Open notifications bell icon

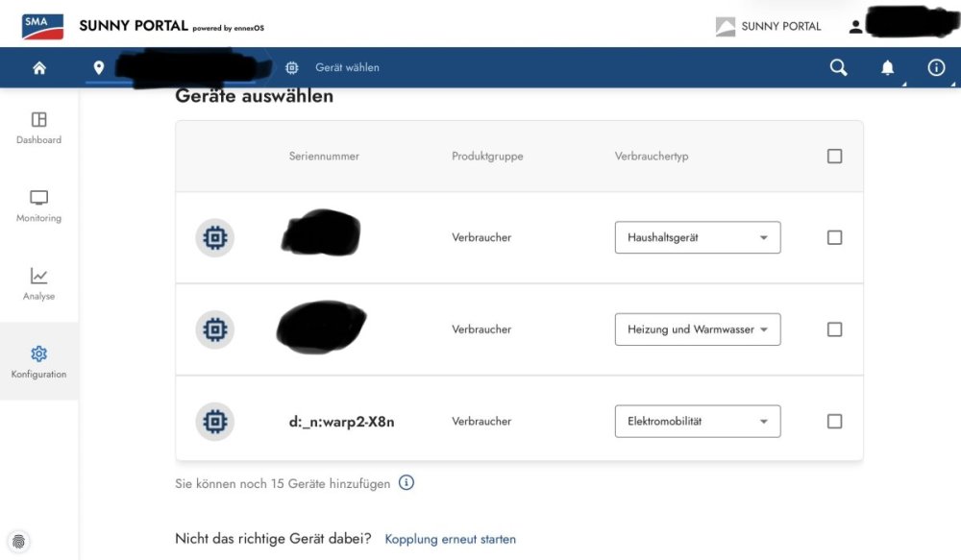(x=887, y=67)
